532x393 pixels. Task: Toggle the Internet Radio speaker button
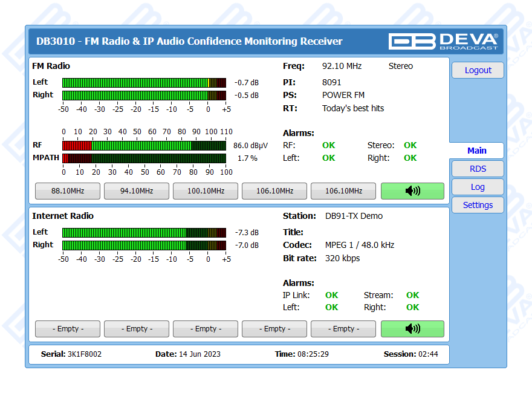412,329
